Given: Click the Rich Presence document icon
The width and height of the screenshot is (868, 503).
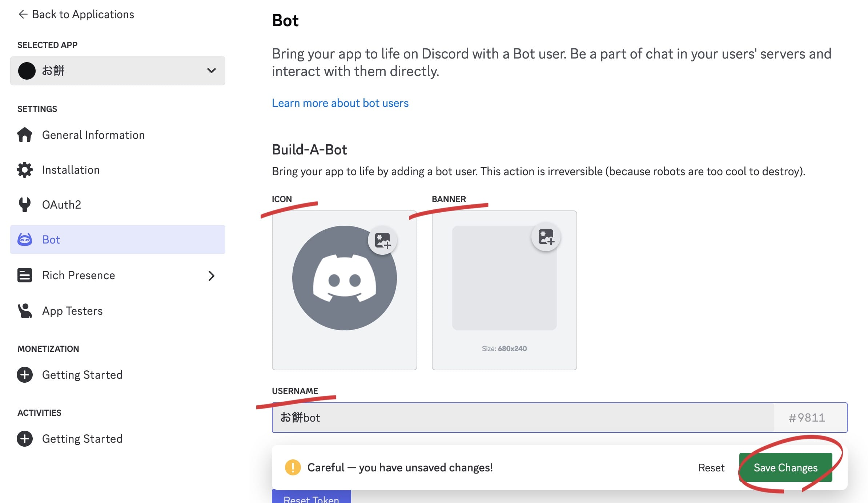Looking at the screenshot, I should [25, 275].
